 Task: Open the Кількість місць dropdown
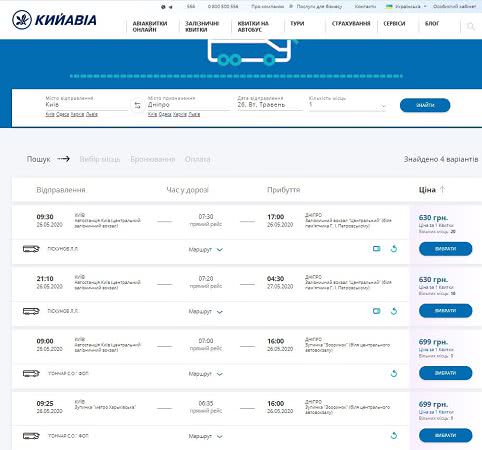[347, 105]
